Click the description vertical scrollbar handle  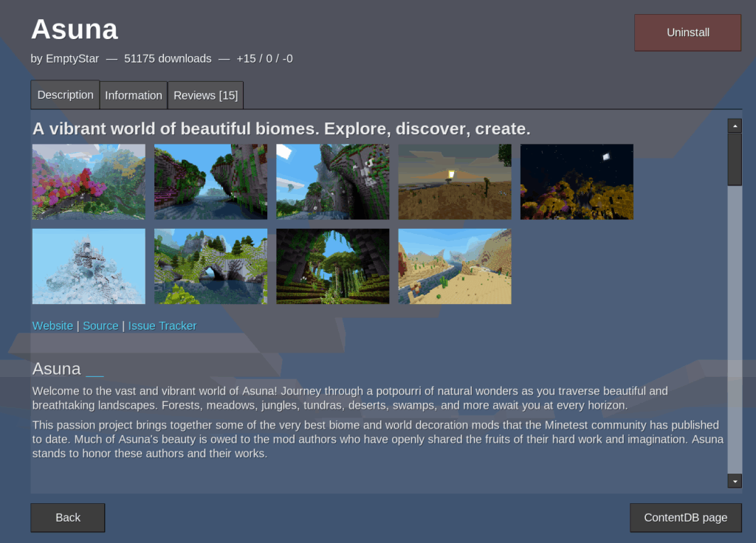[x=734, y=159]
